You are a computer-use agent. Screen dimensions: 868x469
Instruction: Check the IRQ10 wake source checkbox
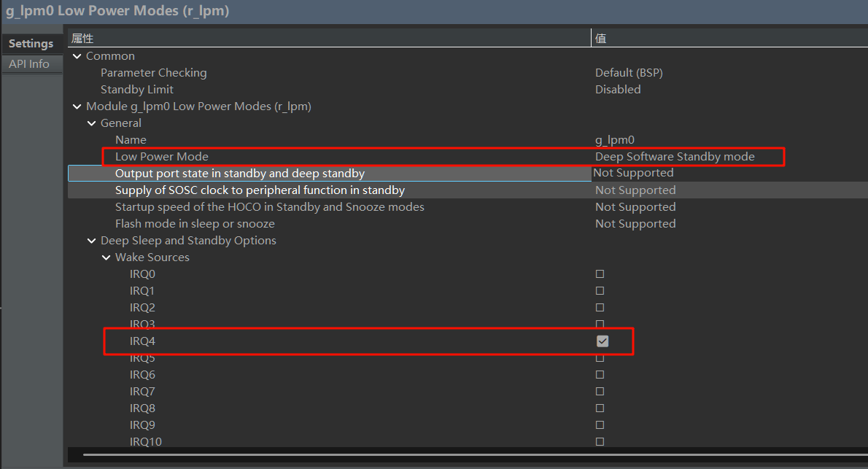[600, 441]
